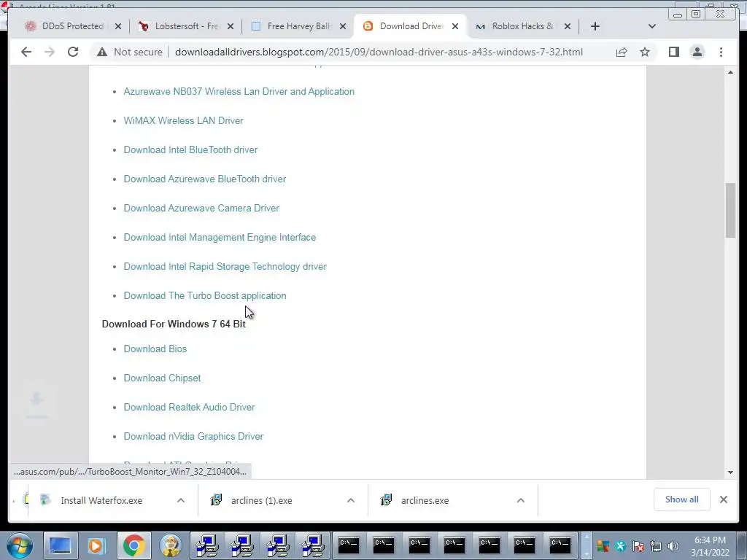The height and width of the screenshot is (560, 747).
Task: Open WiMAX Wireless LAN Driver link
Action: pos(183,120)
